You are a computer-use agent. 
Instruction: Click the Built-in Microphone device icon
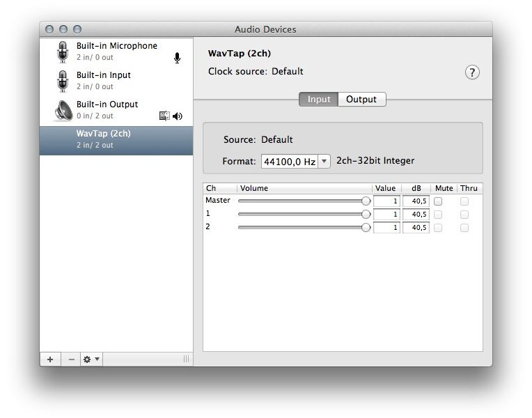coord(63,52)
